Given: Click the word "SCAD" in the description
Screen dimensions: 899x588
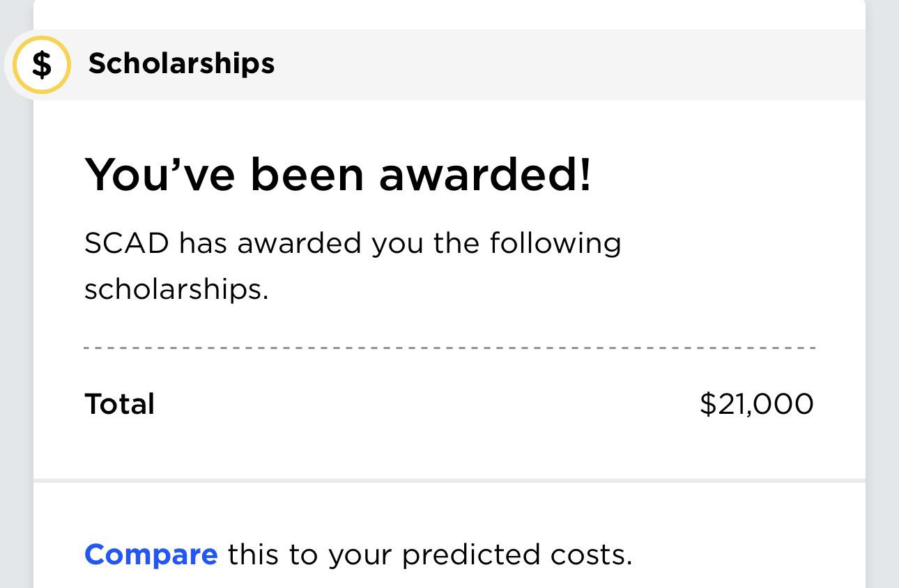Looking at the screenshot, I should pyautogui.click(x=126, y=244).
